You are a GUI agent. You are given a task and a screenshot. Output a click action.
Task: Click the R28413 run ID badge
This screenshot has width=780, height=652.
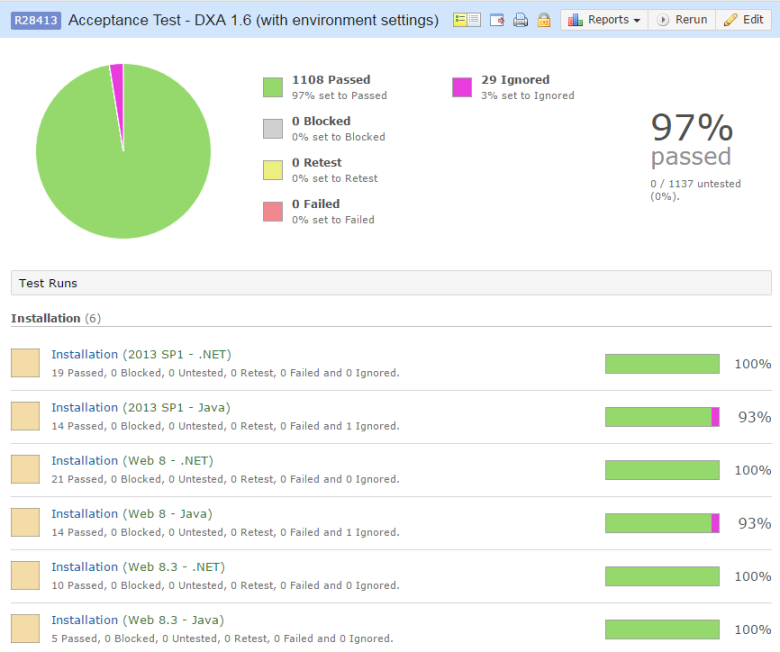point(35,20)
